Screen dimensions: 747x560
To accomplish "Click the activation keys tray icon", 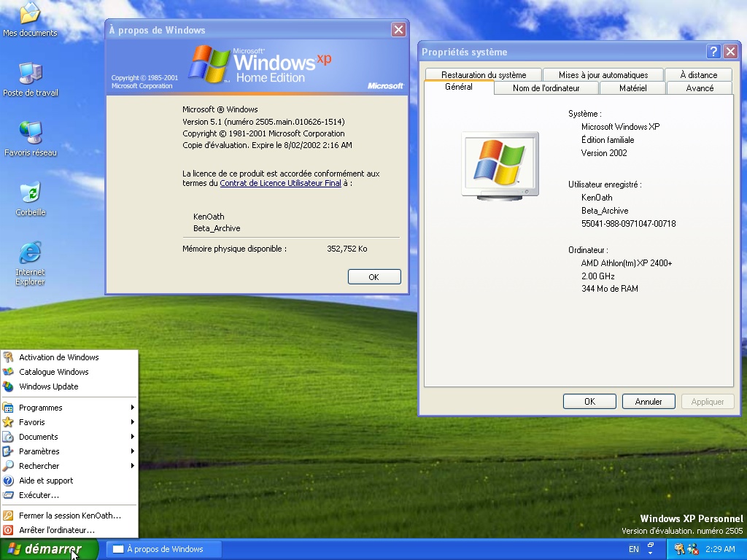I will pos(679,549).
